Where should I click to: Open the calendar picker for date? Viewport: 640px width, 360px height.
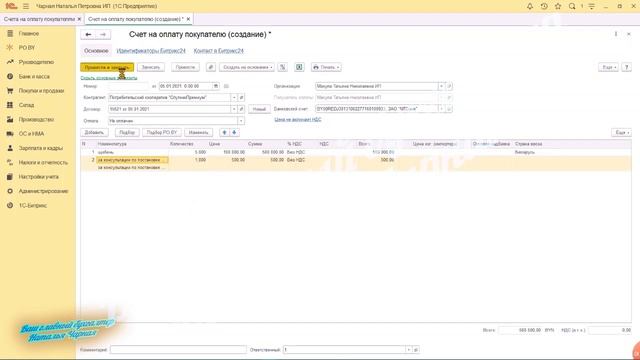coord(216,86)
